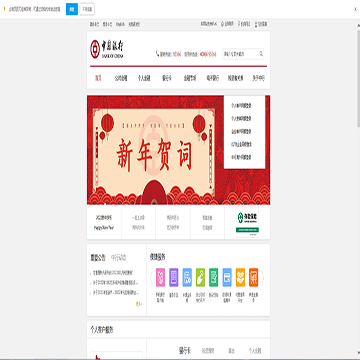The image size is (360, 360).
Task: Click the right carousel arrow in 便捷服务
Action: tap(262, 277)
